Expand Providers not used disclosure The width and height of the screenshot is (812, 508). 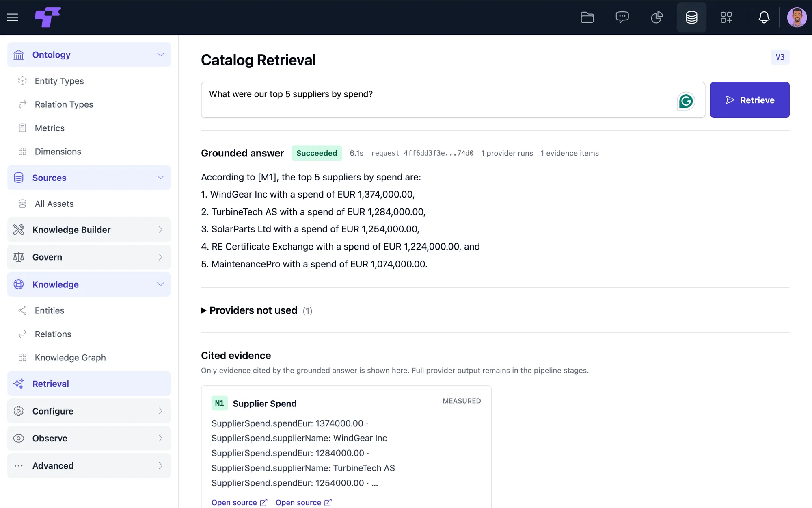(204, 310)
